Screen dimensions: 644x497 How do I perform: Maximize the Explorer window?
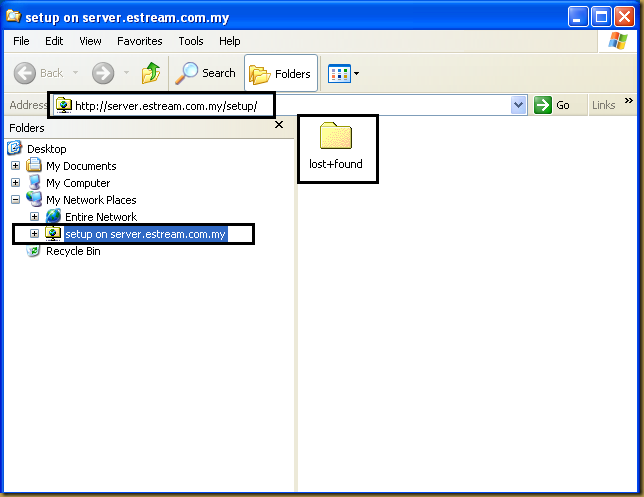click(601, 17)
